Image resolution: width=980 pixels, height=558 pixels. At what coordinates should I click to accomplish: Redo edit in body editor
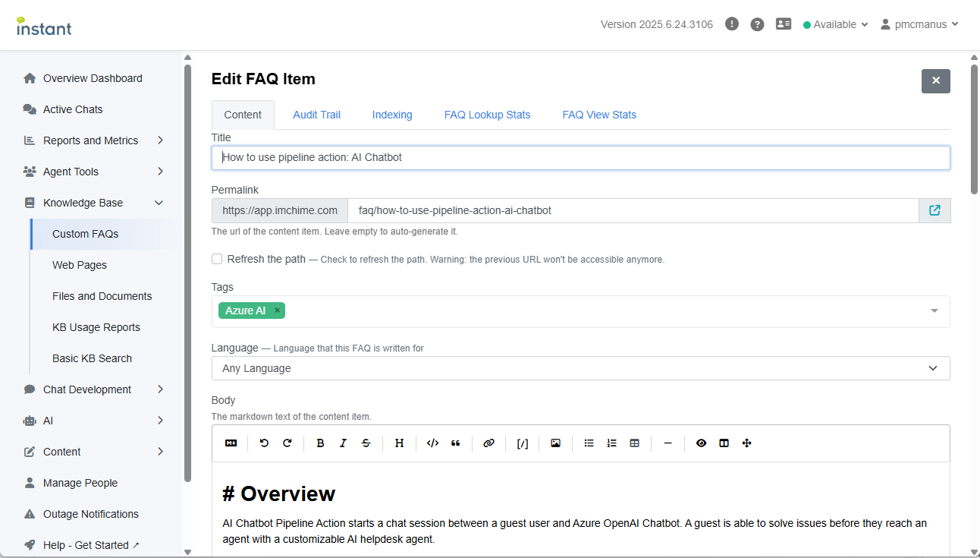click(287, 443)
